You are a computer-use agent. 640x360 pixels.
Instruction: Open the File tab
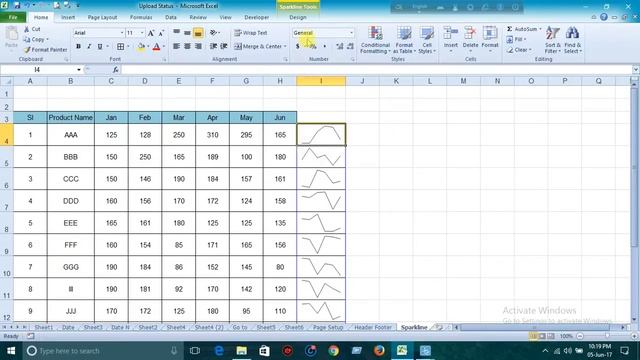click(13, 17)
